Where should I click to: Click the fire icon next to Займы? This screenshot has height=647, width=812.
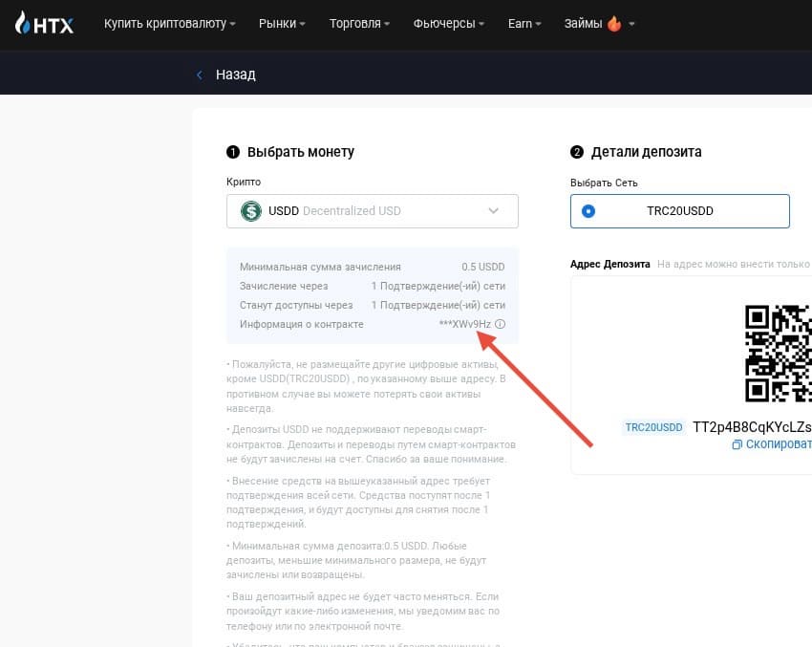point(614,23)
